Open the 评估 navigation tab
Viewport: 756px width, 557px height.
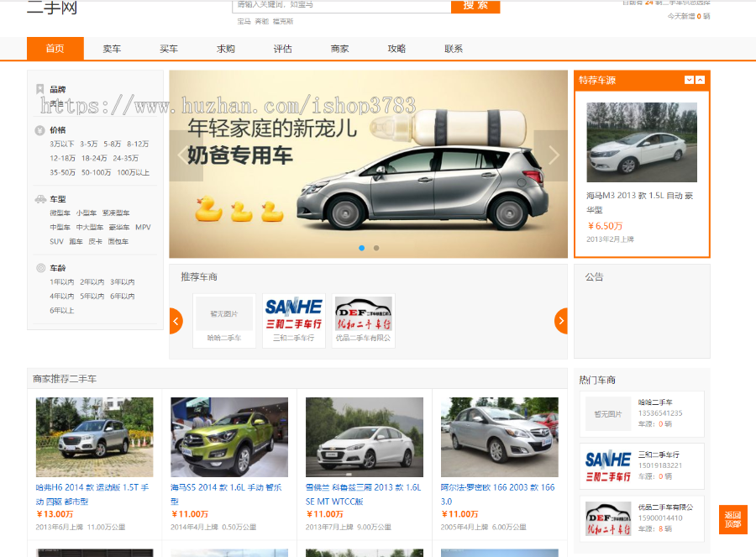[283, 49]
